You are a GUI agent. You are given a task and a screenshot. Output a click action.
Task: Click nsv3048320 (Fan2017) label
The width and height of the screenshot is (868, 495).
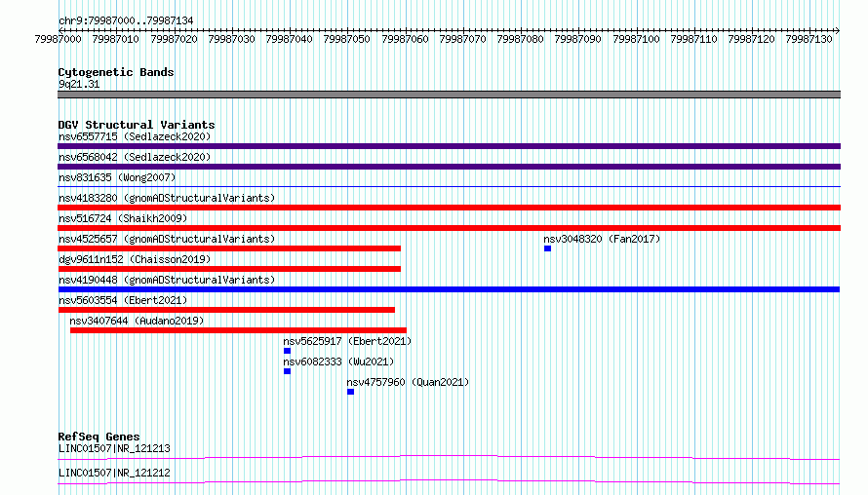coord(602,239)
